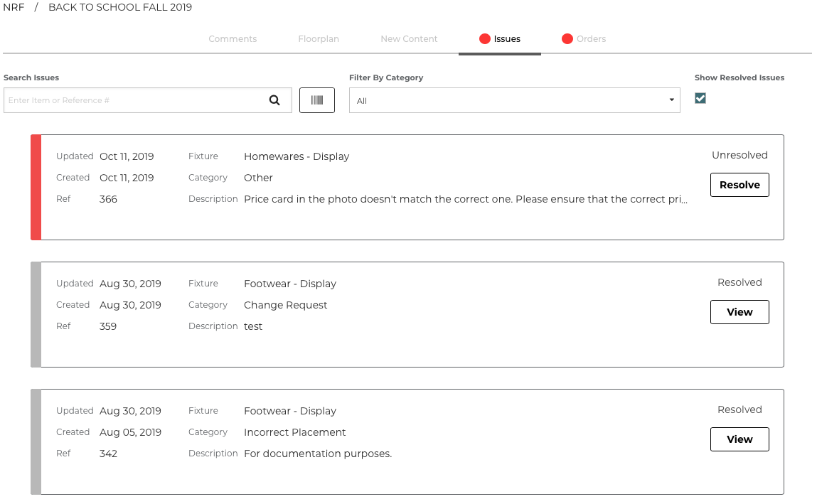This screenshot has height=504, width=817.
Task: Open the barcode scanner button
Action: [x=317, y=100]
